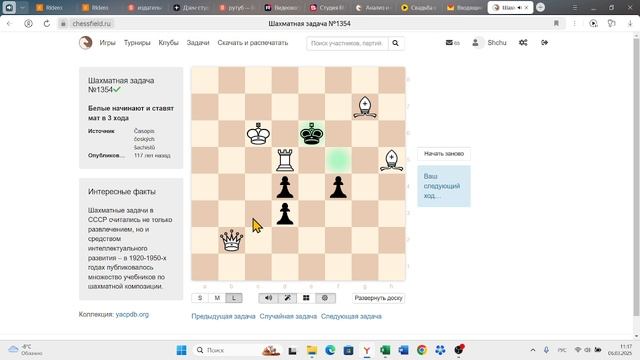Click the Начать заново button
The height and width of the screenshot is (360, 640).
coord(444,153)
